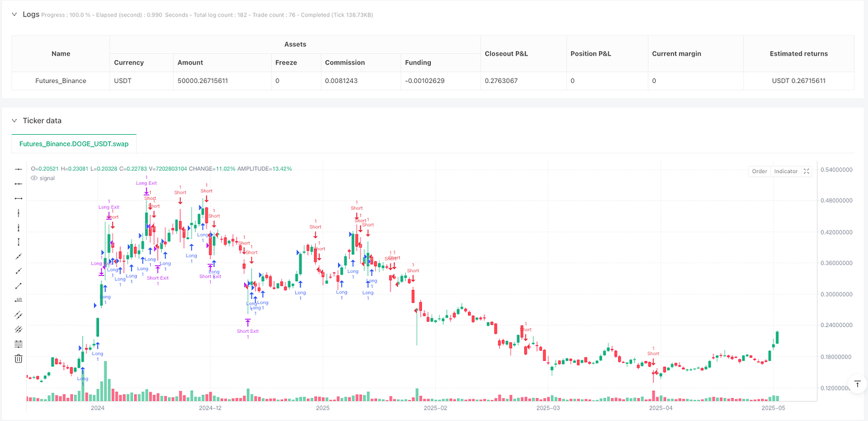Open the Indicator menu
Viewport: 868px width, 421px height.
[x=784, y=171]
